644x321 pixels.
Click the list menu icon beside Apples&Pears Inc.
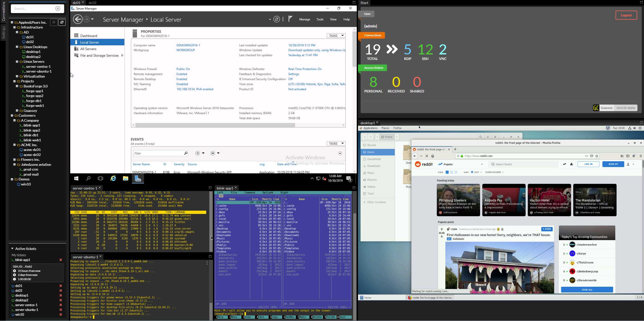point(54,22)
